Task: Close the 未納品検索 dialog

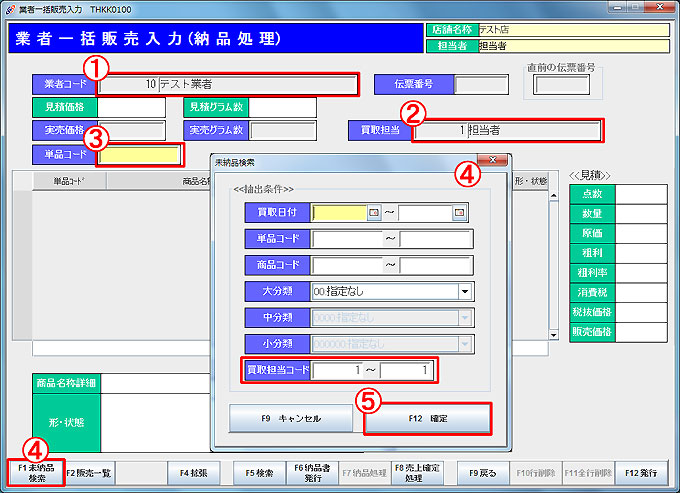Action: (x=492, y=160)
